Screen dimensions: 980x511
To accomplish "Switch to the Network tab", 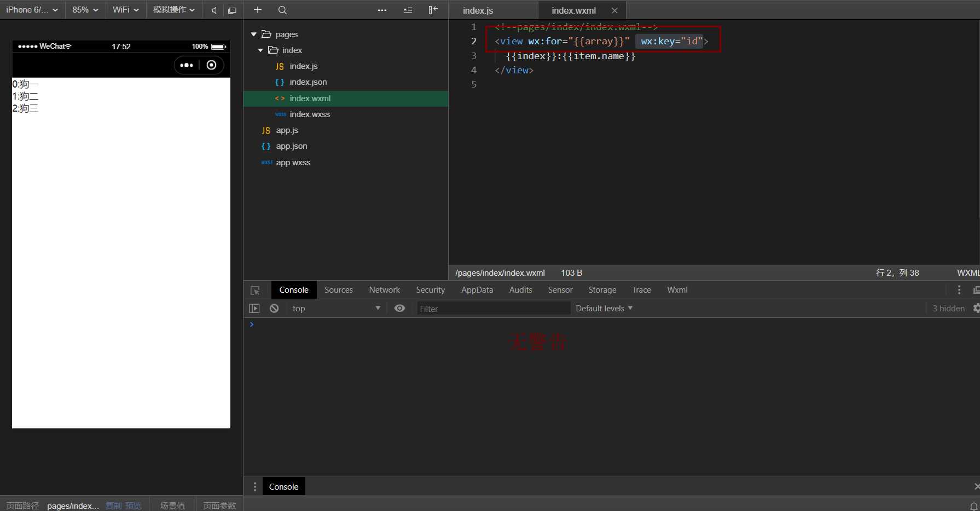I will tap(385, 290).
